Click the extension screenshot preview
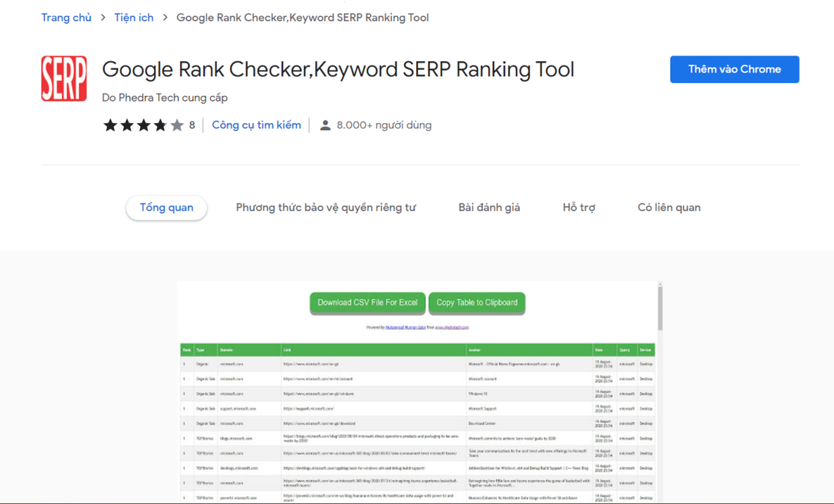The image size is (834, 504). tap(417, 391)
